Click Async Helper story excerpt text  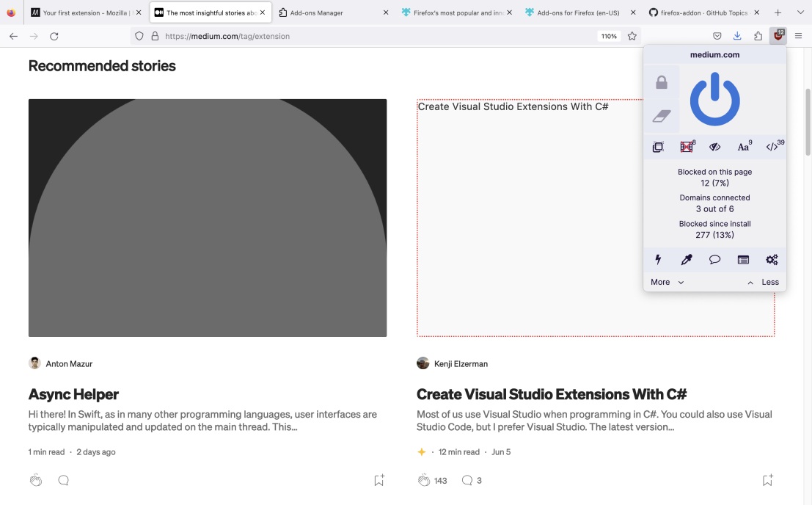(x=202, y=421)
